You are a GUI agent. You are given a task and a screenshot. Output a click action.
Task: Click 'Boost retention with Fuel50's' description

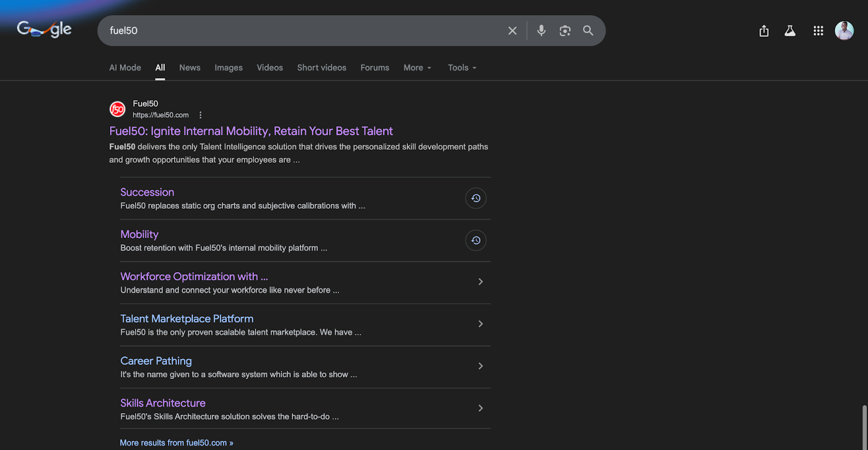224,248
